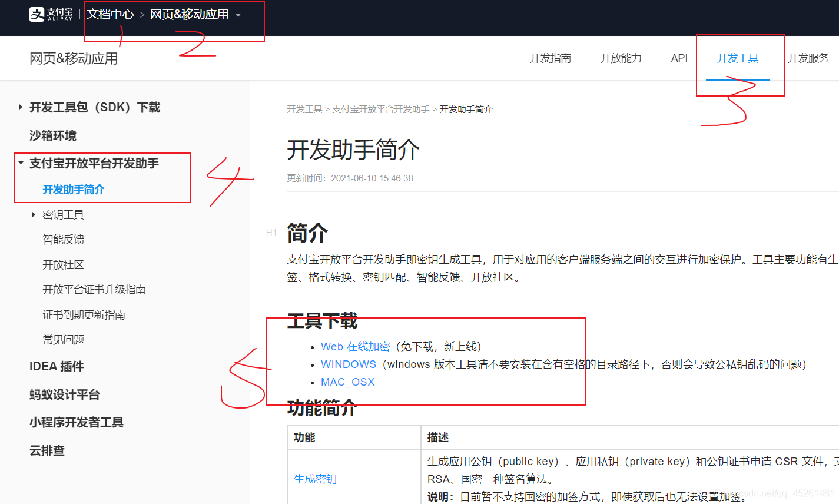Viewport: 839px width, 504px height.
Task: Download the WINDOWS version link
Action: [x=349, y=364]
